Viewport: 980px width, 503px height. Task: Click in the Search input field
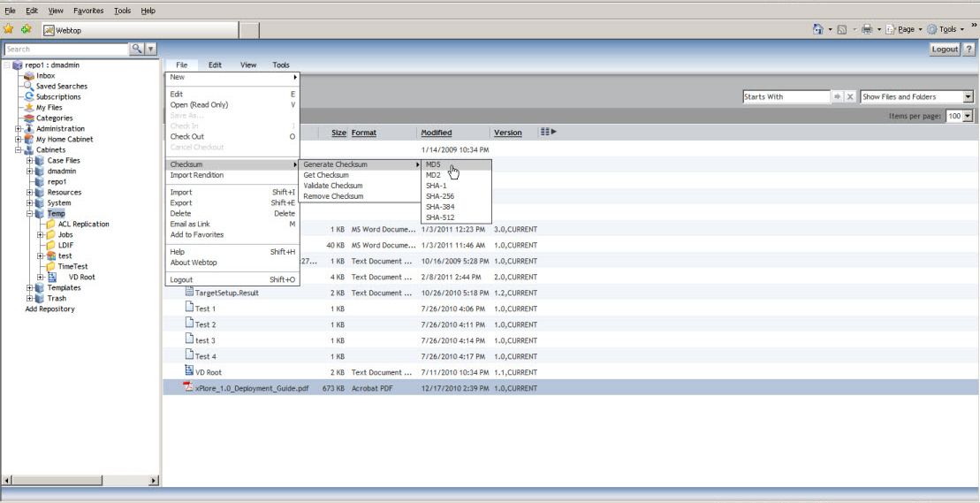pyautogui.click(x=65, y=49)
